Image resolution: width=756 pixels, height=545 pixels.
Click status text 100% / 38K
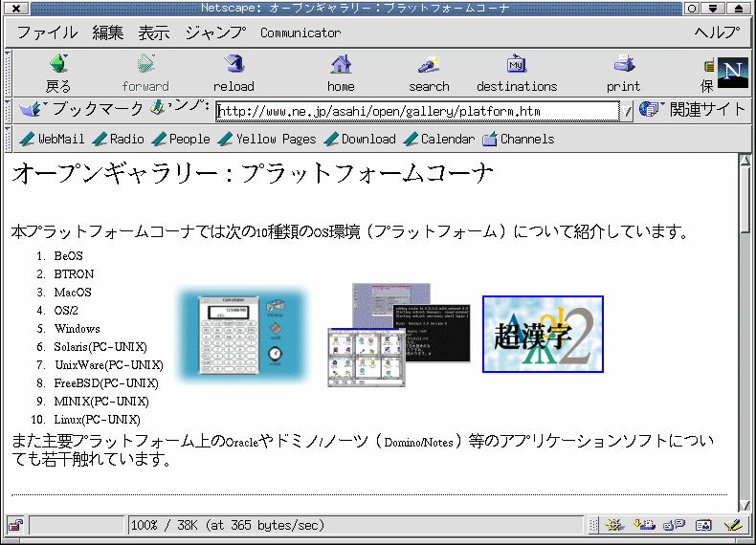click(x=165, y=525)
